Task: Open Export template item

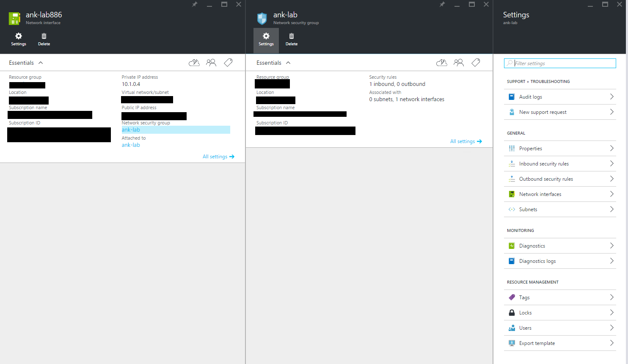Action: (x=560, y=343)
